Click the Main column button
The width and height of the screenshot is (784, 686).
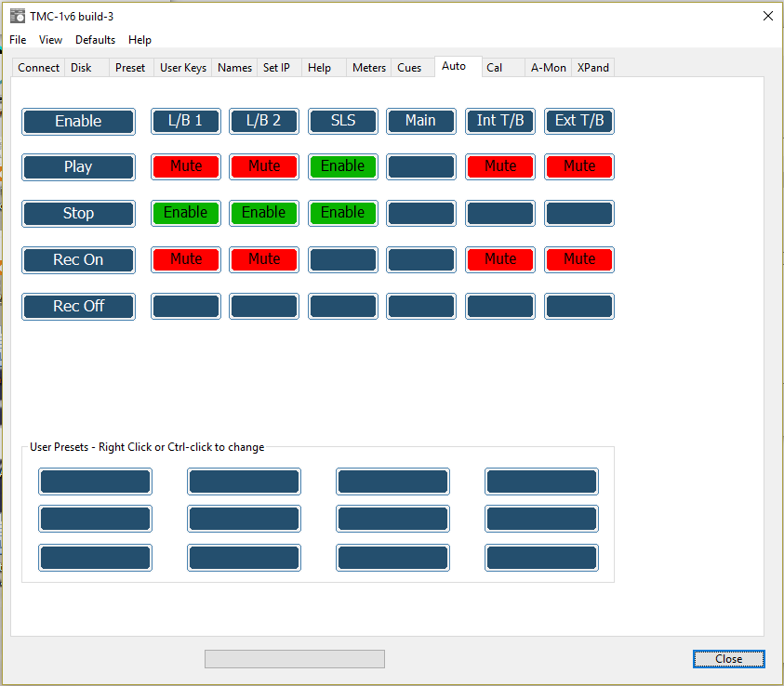point(421,121)
